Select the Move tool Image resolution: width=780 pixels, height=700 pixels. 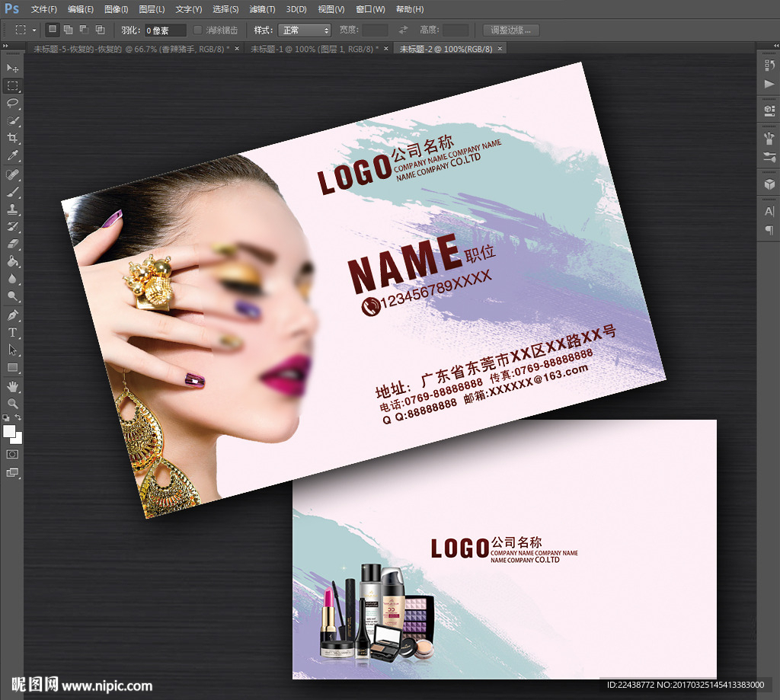(x=13, y=69)
